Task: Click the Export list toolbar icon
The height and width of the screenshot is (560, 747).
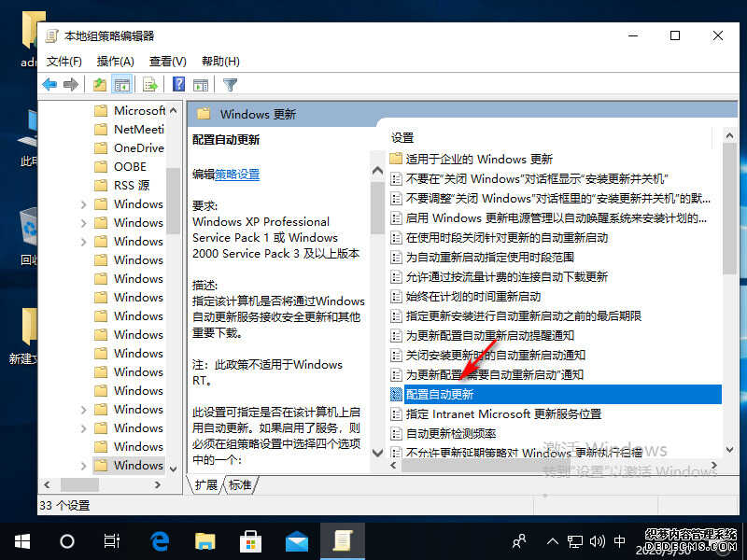Action: point(150,85)
